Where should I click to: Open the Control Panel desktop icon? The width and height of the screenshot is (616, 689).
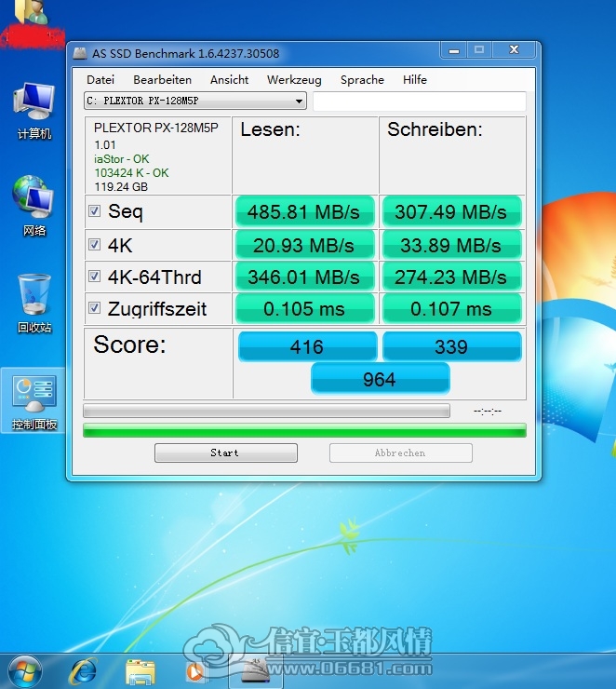click(x=34, y=400)
